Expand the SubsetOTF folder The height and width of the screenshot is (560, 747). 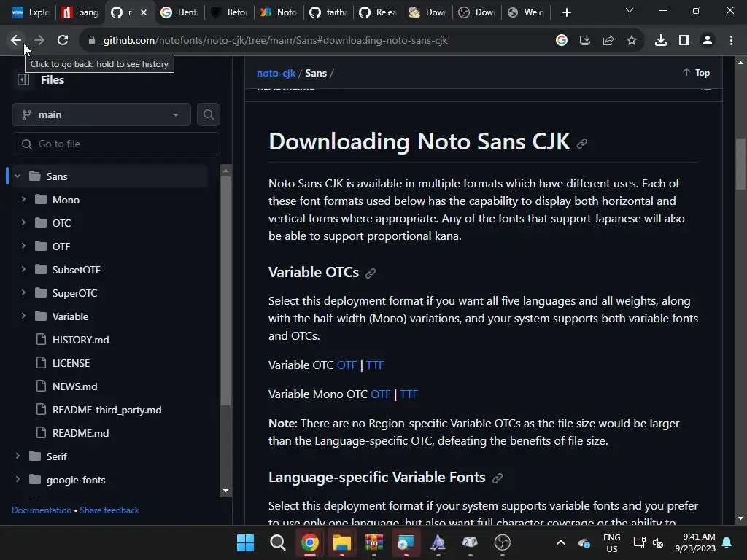pyautogui.click(x=23, y=270)
